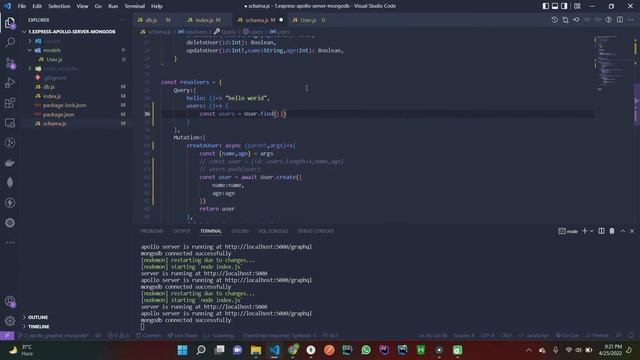Switch to the DEBUG CONSOLE panel tab

[x=316, y=231]
